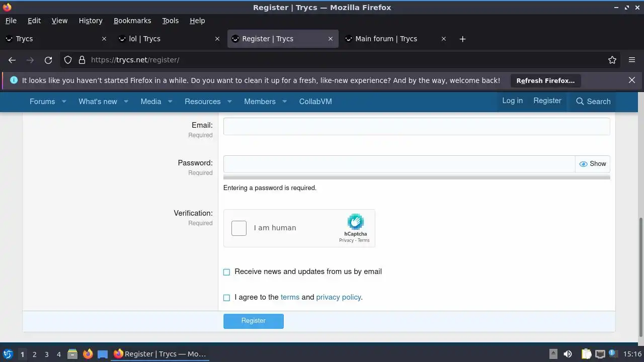
Task: Click the clock showing 15:16
Action: click(x=632, y=354)
